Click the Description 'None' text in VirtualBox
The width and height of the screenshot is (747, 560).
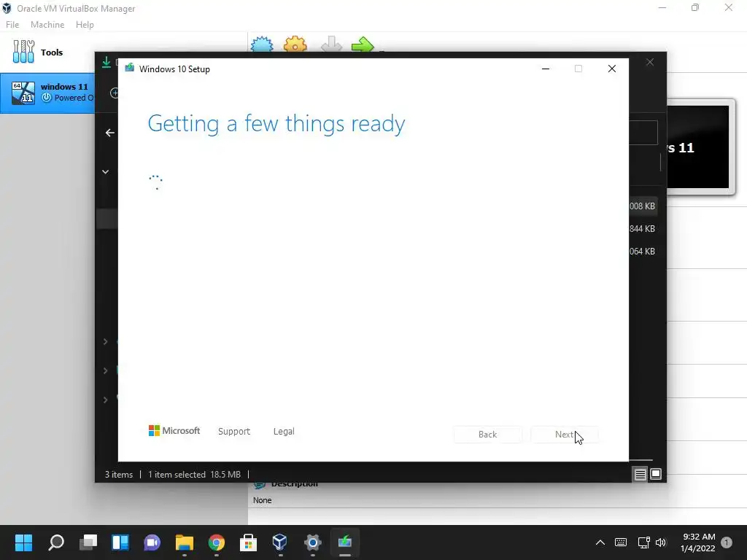263,500
